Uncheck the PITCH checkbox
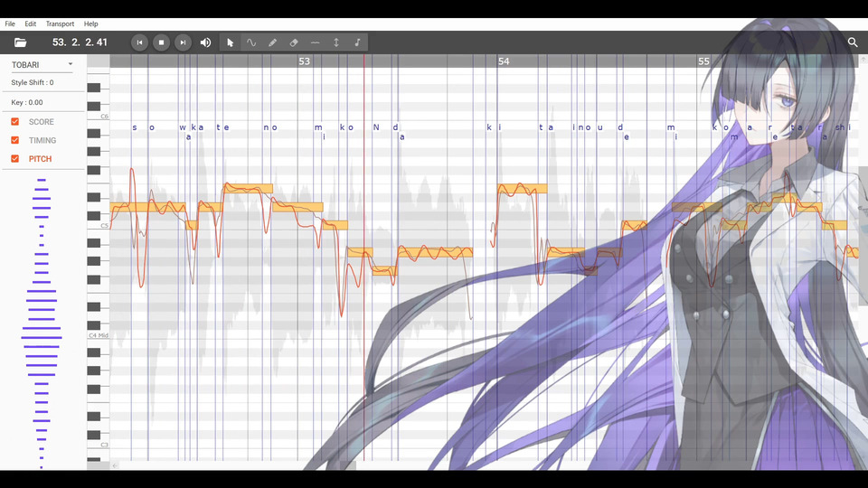This screenshot has height=488, width=868. (15, 159)
